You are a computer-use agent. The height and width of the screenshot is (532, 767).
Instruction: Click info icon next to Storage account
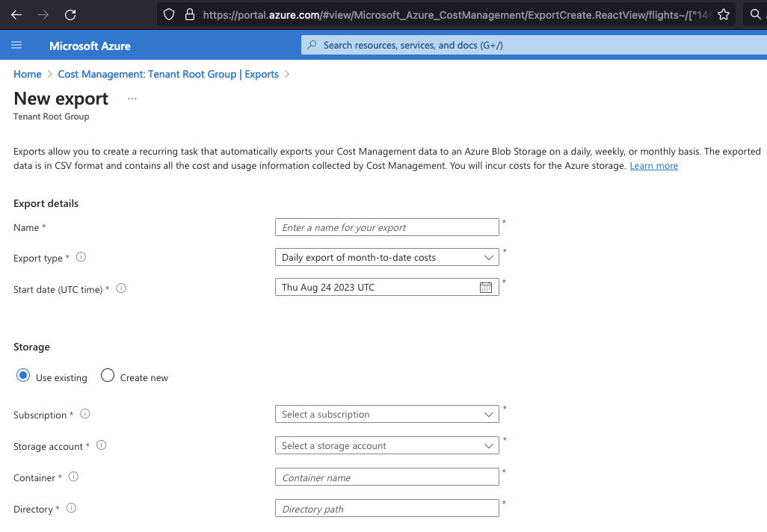click(x=101, y=445)
